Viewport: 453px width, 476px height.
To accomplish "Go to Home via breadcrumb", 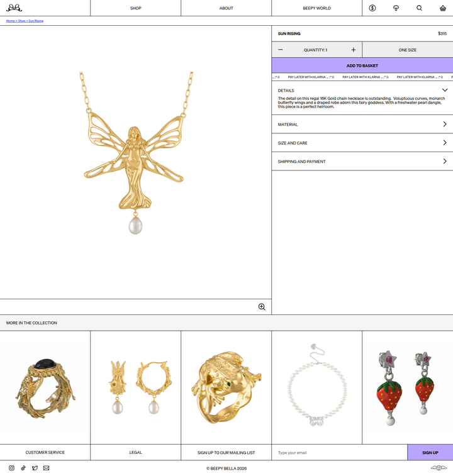I will (10, 21).
